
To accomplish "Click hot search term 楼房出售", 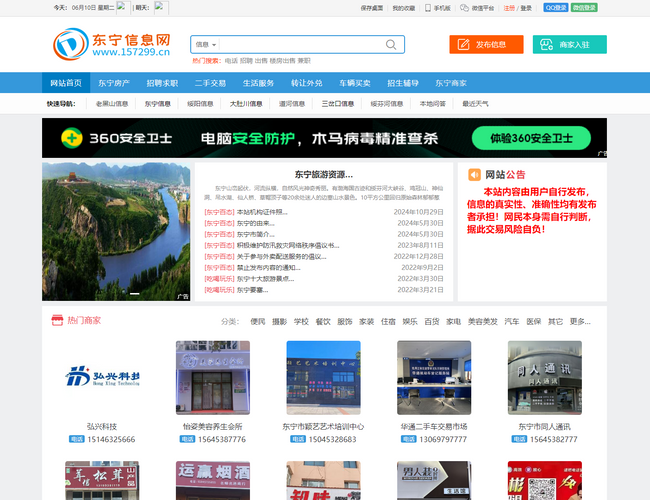I will tap(282, 61).
